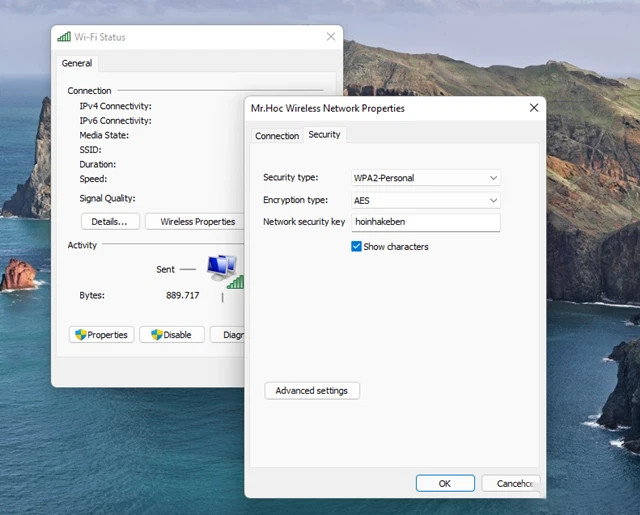Click the IPv6 Connectivity label
This screenshot has width=640, height=515.
point(116,121)
